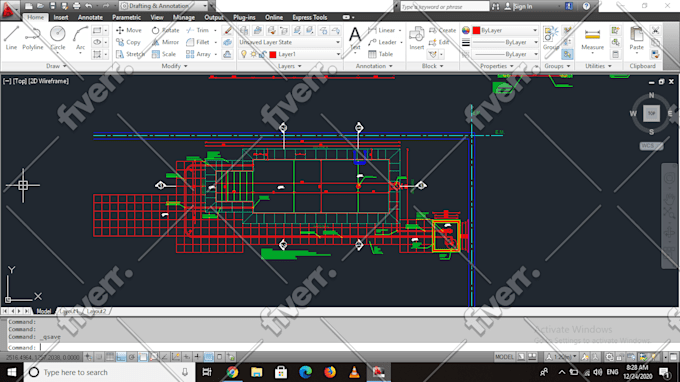This screenshot has width=680, height=382.
Task: Select the Arc tool
Action: click(80, 38)
